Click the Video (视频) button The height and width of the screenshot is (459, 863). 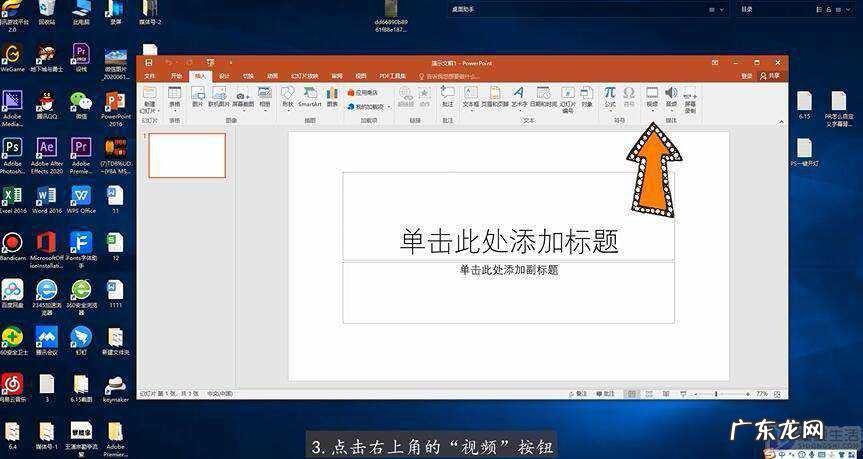tap(652, 97)
